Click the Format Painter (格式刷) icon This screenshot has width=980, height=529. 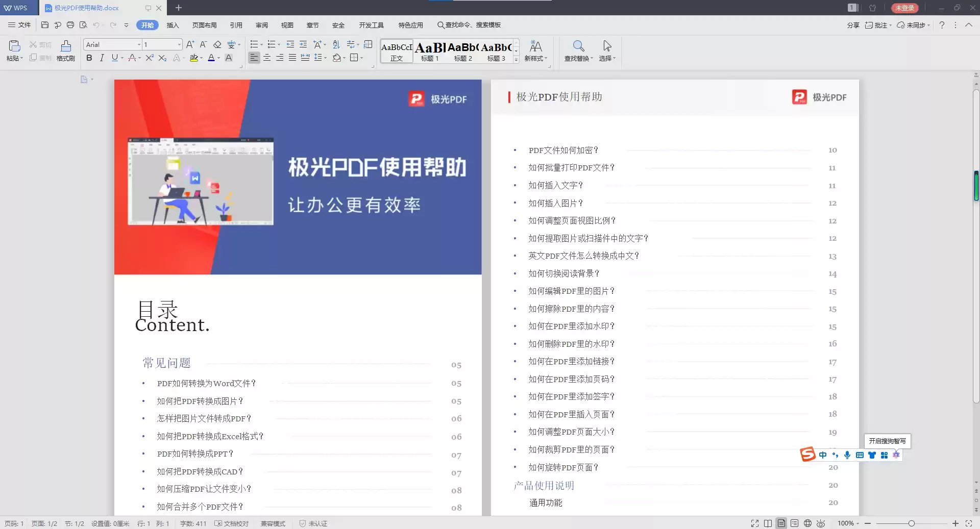pyautogui.click(x=65, y=50)
